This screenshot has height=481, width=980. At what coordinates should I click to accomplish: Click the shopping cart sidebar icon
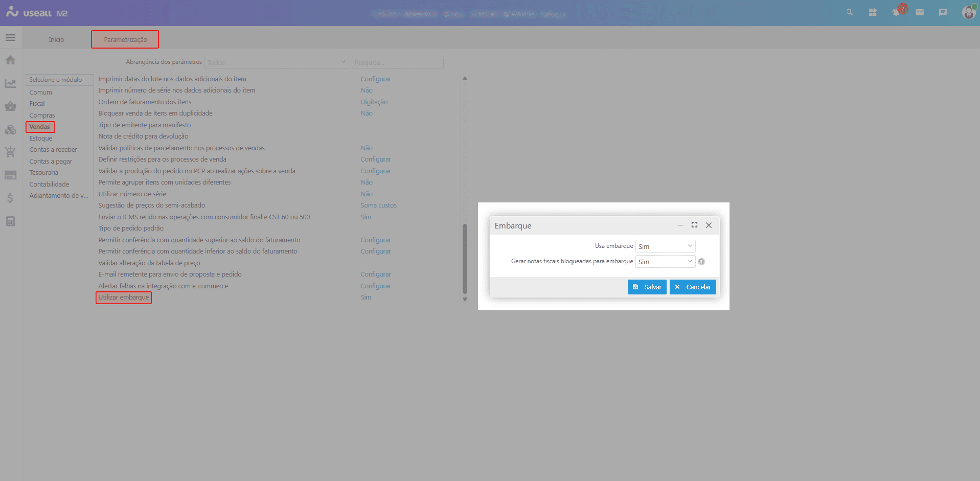(10, 152)
